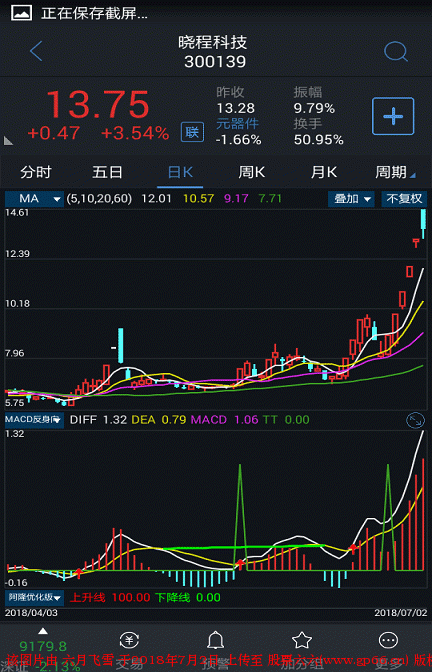Tap start date 2018/04/03
Viewport: 432px width, 672px height.
(x=31, y=613)
